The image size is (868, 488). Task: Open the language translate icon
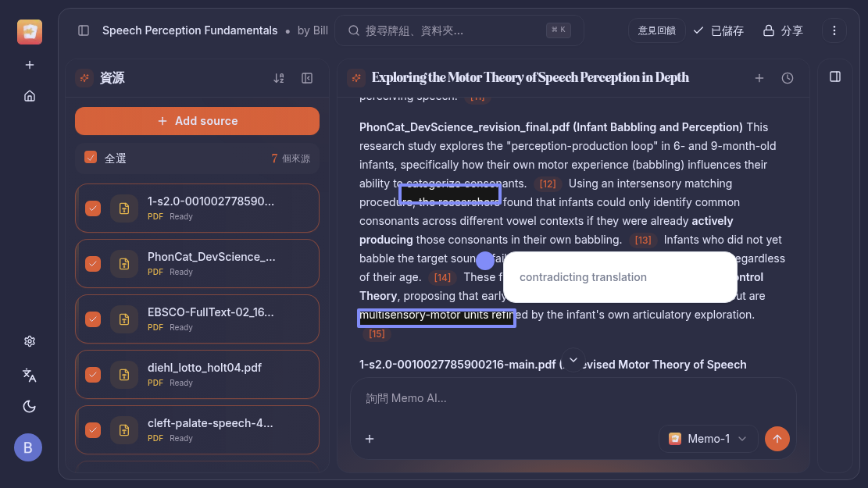[30, 375]
